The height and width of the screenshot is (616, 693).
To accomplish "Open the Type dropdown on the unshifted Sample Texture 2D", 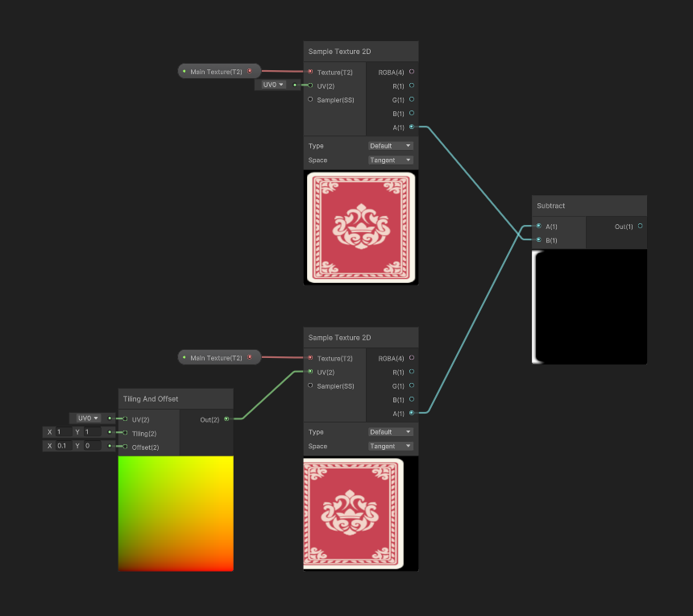I will [391, 146].
